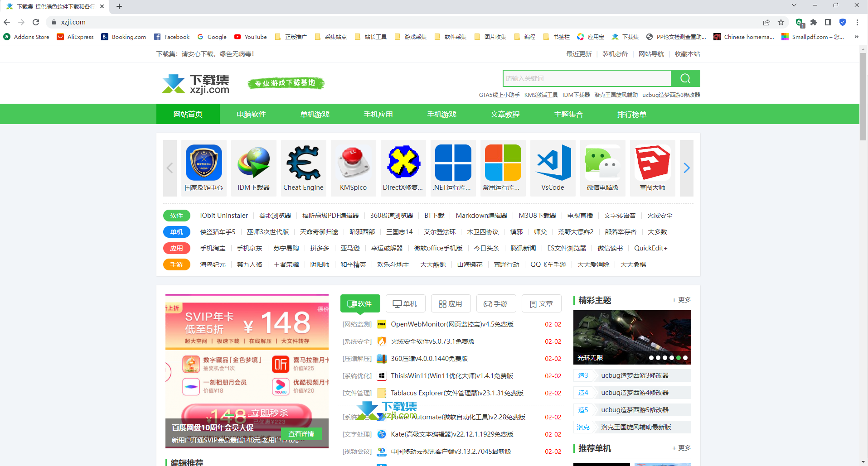Select the green active carousel dot on 光环无限
868x466 pixels.
[679, 358]
